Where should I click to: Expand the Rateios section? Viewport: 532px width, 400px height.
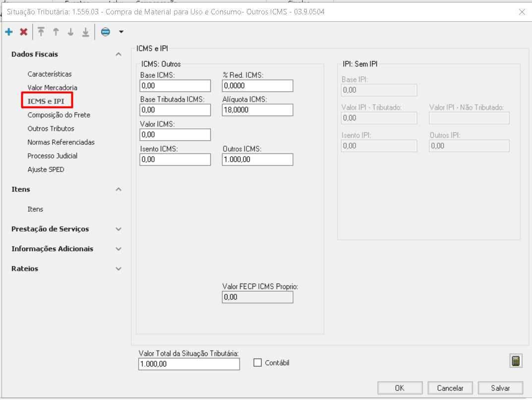tap(118, 269)
